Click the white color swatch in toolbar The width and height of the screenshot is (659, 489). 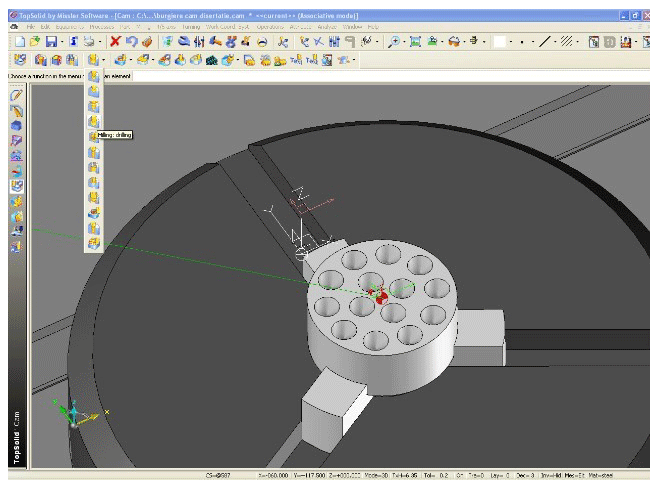tap(498, 42)
